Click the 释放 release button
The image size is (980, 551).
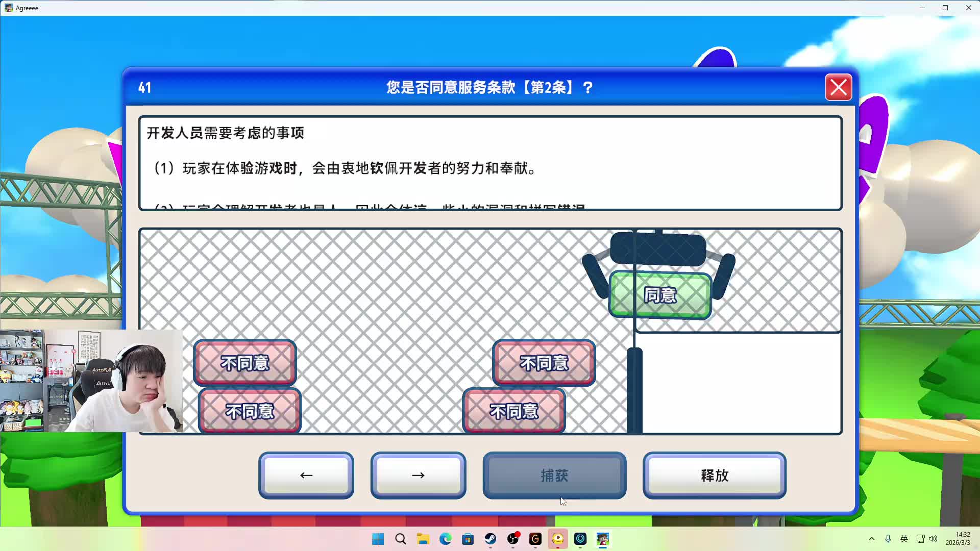tap(714, 475)
